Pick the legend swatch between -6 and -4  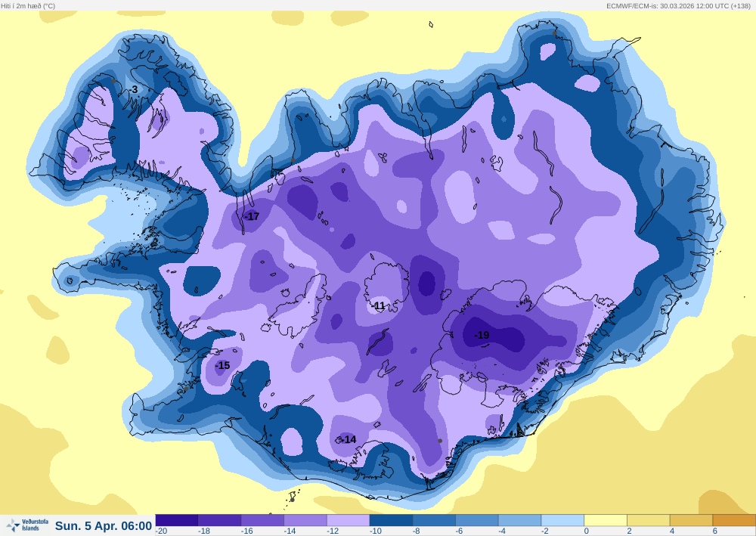click(477, 520)
